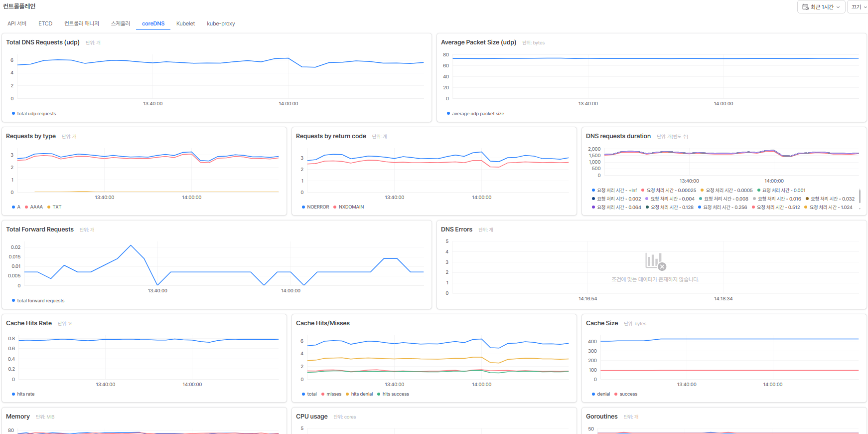Click the 요청 처리 시간 - 0.016 legend entry
The image size is (868, 434).
point(777,199)
